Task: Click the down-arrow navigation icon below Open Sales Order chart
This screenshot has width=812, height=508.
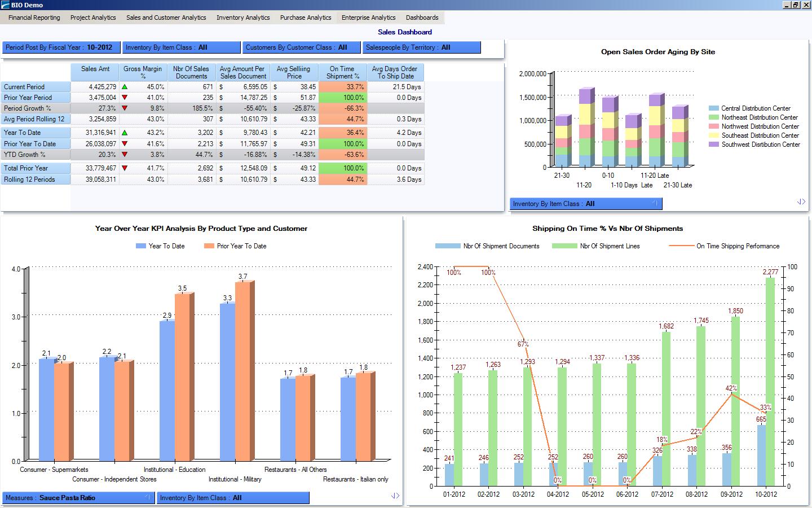Action: [800, 202]
